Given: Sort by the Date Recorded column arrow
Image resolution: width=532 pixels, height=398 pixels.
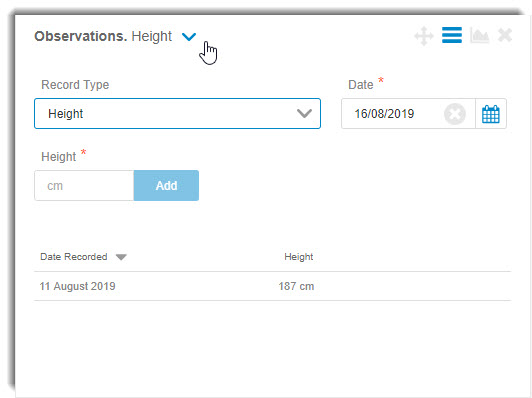Looking at the screenshot, I should pyautogui.click(x=121, y=257).
